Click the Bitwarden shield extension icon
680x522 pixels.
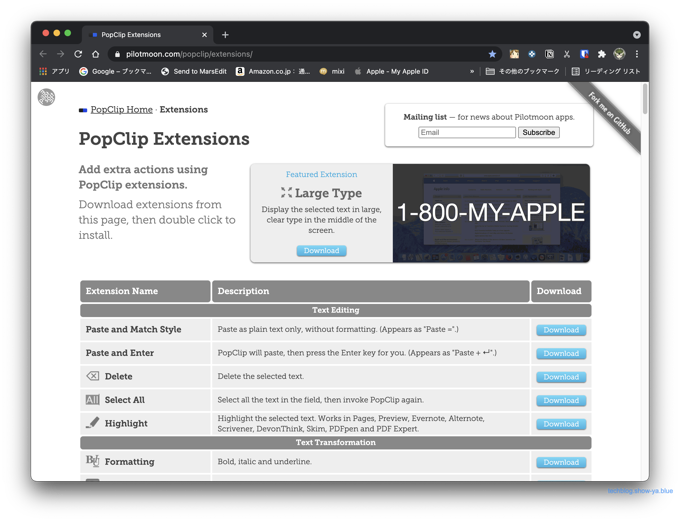coord(585,54)
